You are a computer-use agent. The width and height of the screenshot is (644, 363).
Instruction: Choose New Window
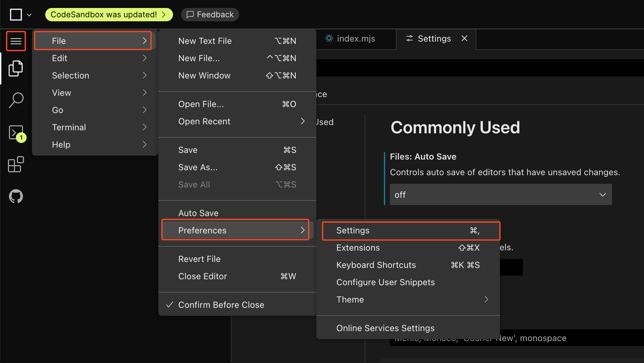pos(237,75)
